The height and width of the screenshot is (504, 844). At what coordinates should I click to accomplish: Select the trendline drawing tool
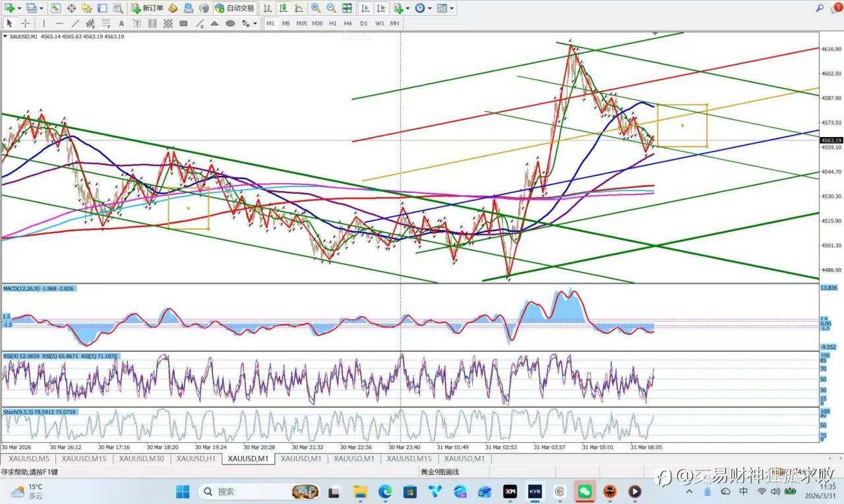pos(75,23)
